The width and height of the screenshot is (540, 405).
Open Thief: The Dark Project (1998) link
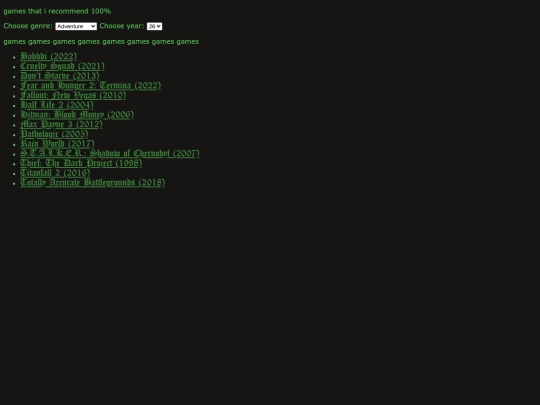[x=81, y=163]
